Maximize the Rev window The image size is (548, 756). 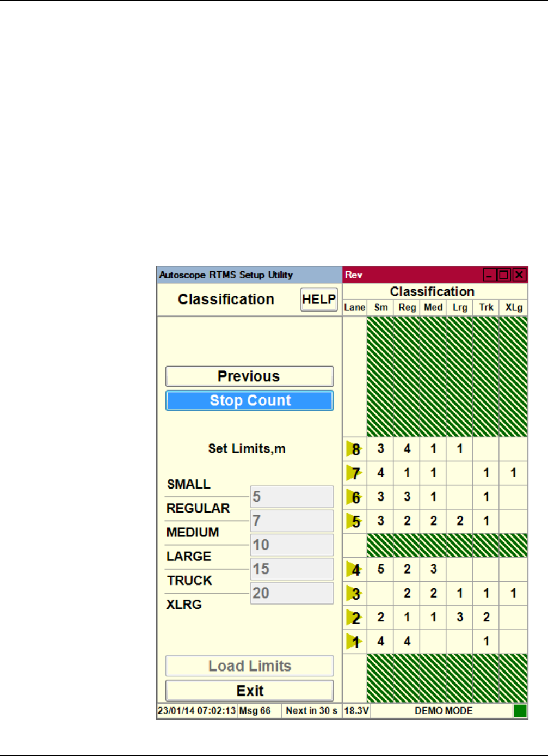pyautogui.click(x=504, y=275)
